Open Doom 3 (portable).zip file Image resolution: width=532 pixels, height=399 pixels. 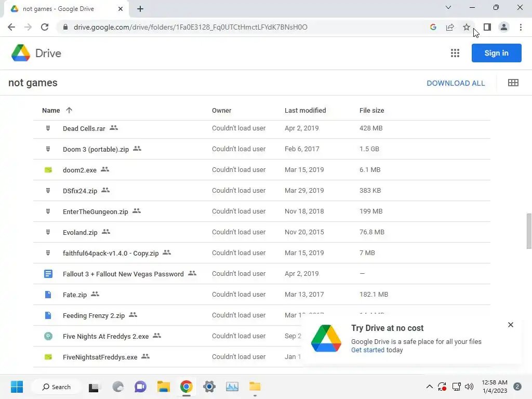point(96,149)
